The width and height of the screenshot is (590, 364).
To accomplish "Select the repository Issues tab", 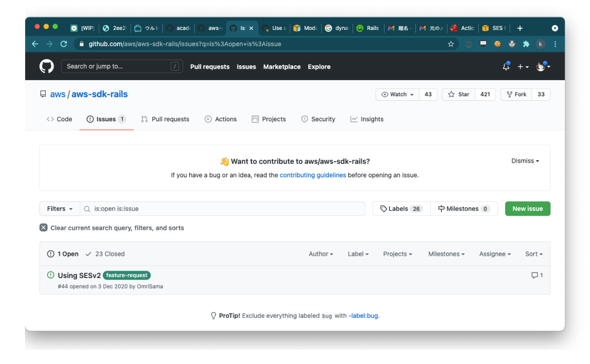I will [x=106, y=119].
